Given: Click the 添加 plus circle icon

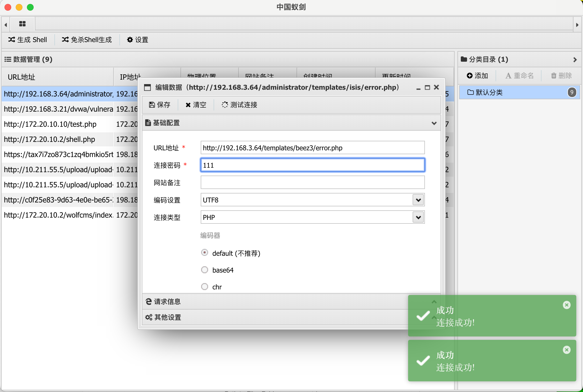Looking at the screenshot, I should click(x=470, y=75).
